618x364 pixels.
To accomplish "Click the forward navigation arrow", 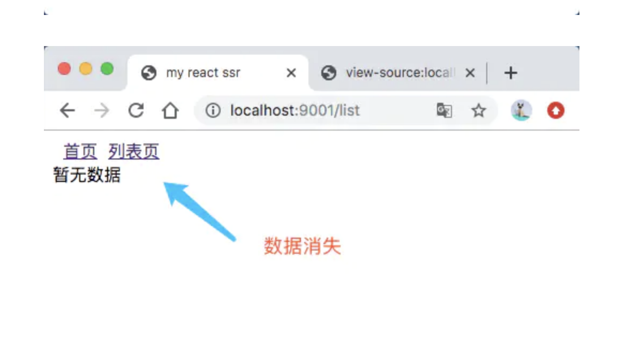I will point(101,111).
